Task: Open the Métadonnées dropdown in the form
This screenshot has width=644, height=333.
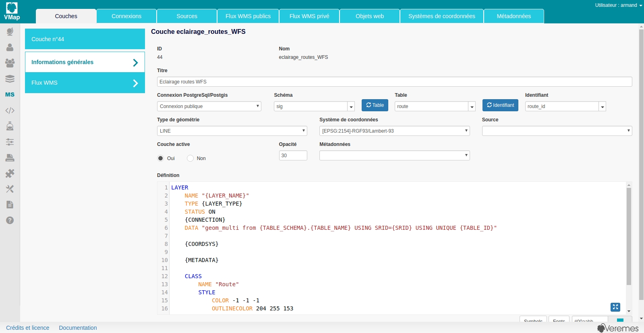Action: pyautogui.click(x=395, y=156)
